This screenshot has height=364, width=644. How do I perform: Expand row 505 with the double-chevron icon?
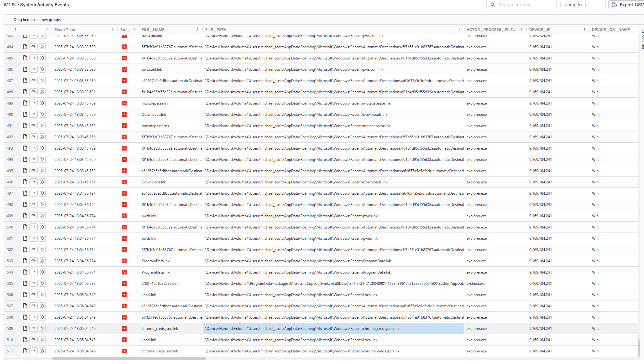[x=42, y=283]
